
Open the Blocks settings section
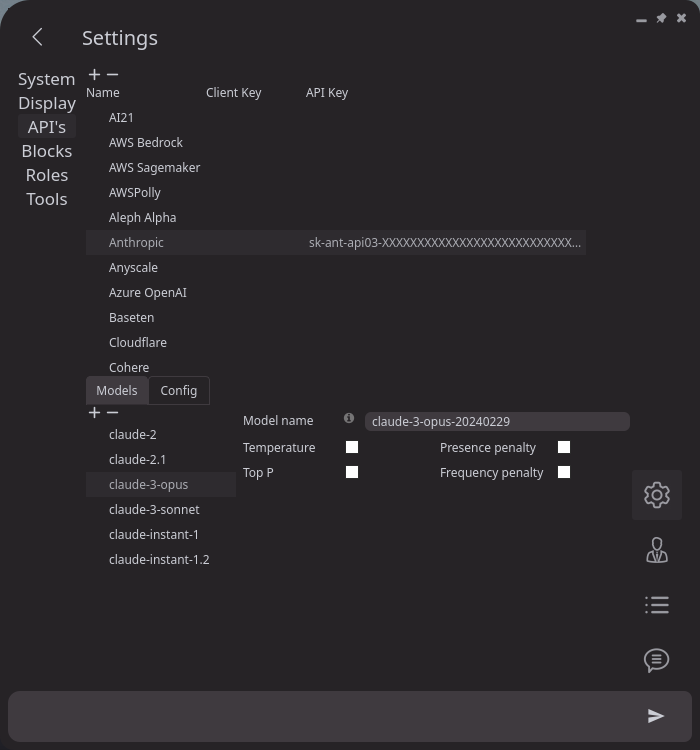click(x=47, y=151)
